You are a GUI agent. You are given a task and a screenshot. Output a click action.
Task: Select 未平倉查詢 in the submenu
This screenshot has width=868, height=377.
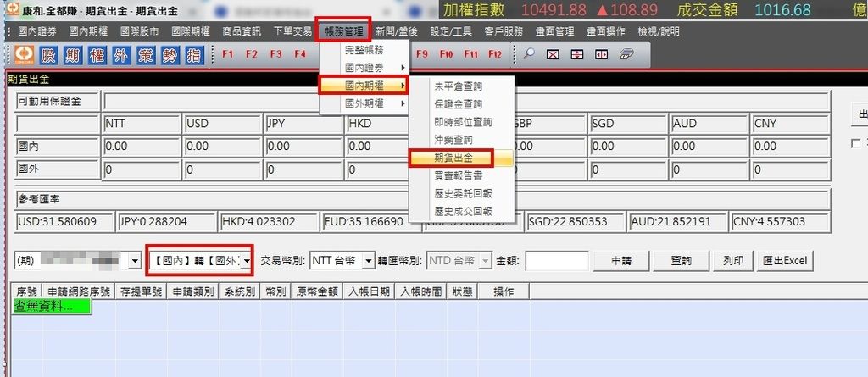pos(462,86)
